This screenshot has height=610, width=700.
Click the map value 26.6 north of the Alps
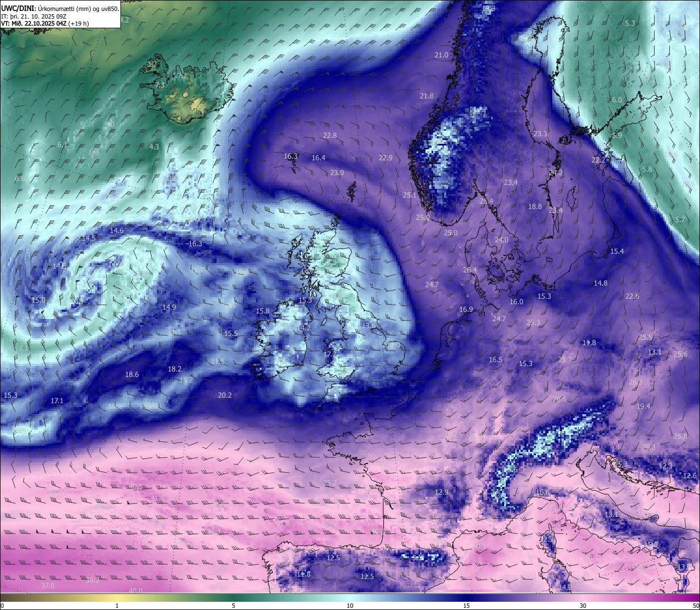tap(559, 399)
